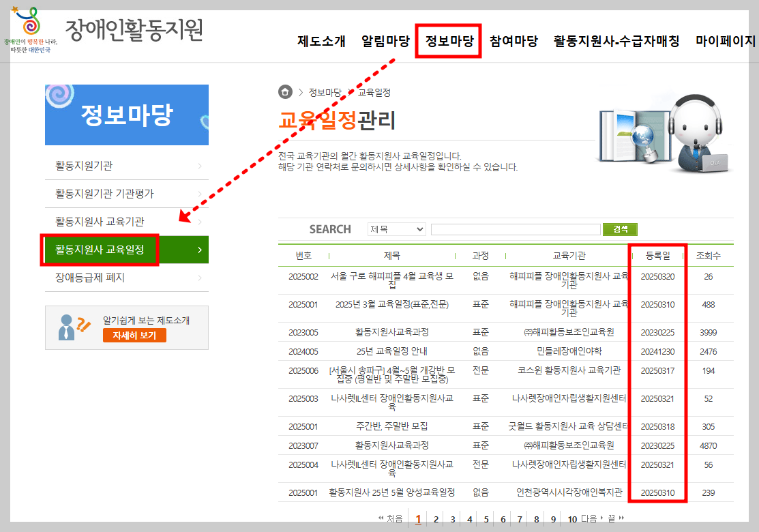This screenshot has width=759, height=532.
Task: Open 활동지원사-수급자매칭 menu
Action: 616,41
